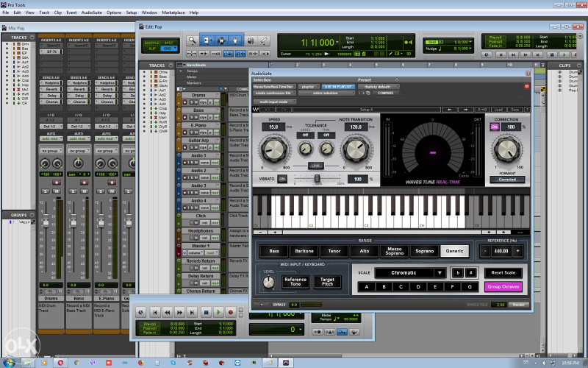Viewport: 588px width, 368px height.
Task: Open the playlist dropdown in AudioSuite
Action: pyautogui.click(x=309, y=87)
